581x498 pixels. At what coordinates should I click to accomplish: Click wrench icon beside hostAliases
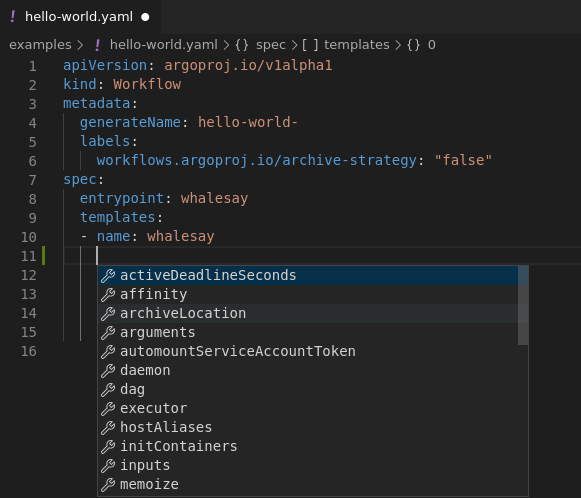108,427
